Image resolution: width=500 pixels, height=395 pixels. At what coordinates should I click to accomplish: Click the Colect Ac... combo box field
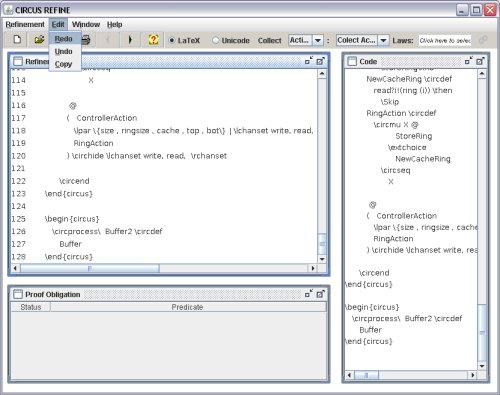coord(362,40)
